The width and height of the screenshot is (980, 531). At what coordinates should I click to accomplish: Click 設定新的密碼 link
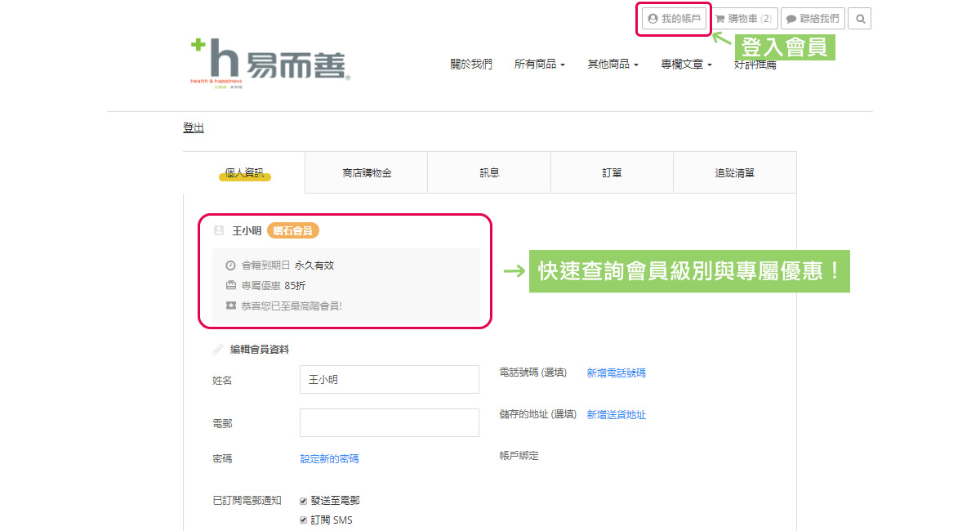329,459
